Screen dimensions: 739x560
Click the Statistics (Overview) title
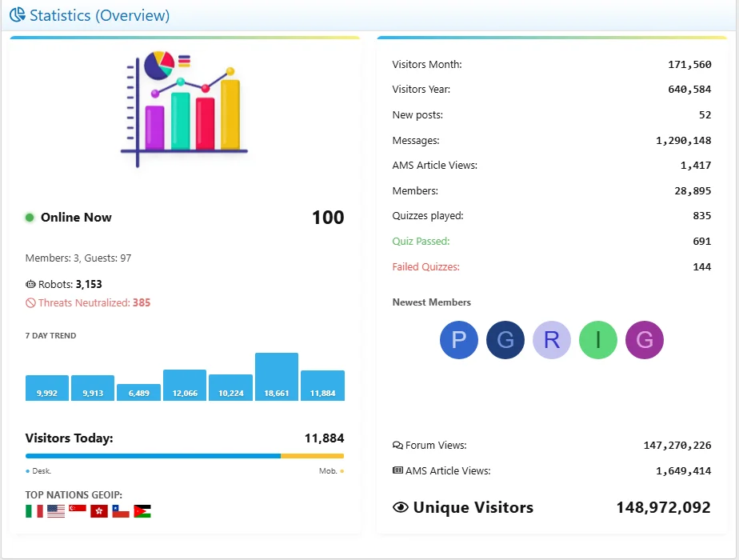coord(99,15)
